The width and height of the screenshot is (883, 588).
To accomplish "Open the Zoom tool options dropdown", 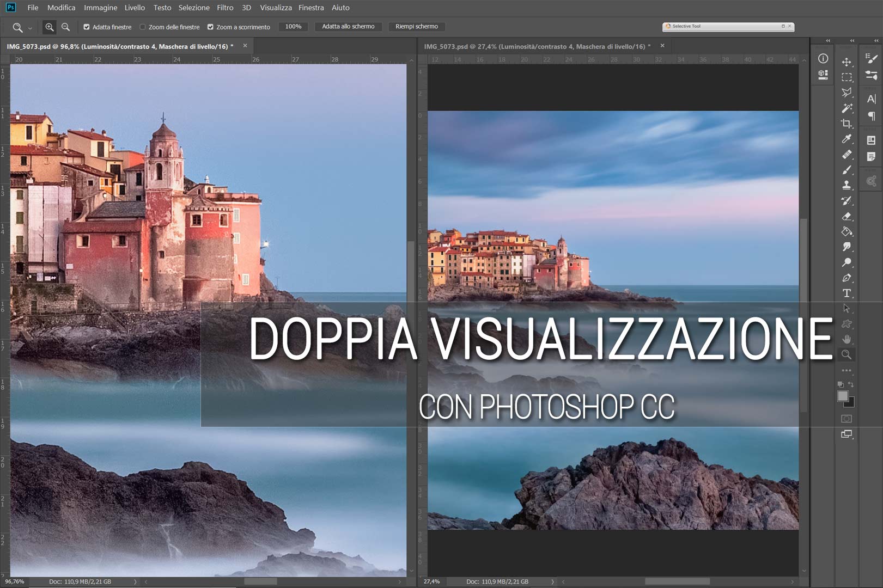I will pos(30,26).
